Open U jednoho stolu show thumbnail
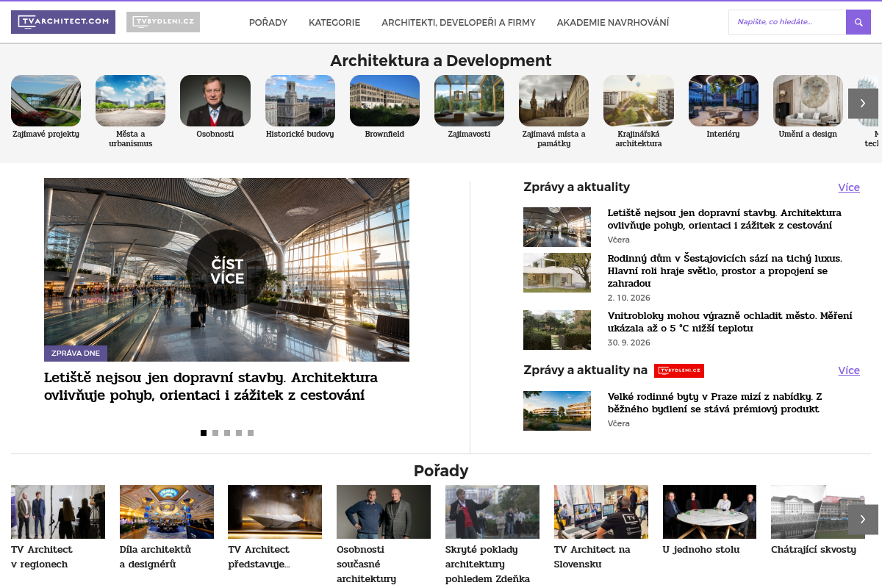The height and width of the screenshot is (588, 882). (x=709, y=512)
